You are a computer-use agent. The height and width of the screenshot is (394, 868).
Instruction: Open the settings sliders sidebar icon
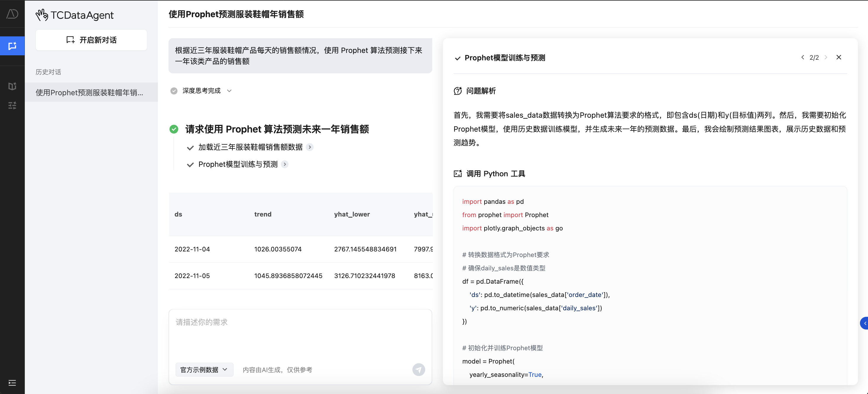(x=12, y=106)
